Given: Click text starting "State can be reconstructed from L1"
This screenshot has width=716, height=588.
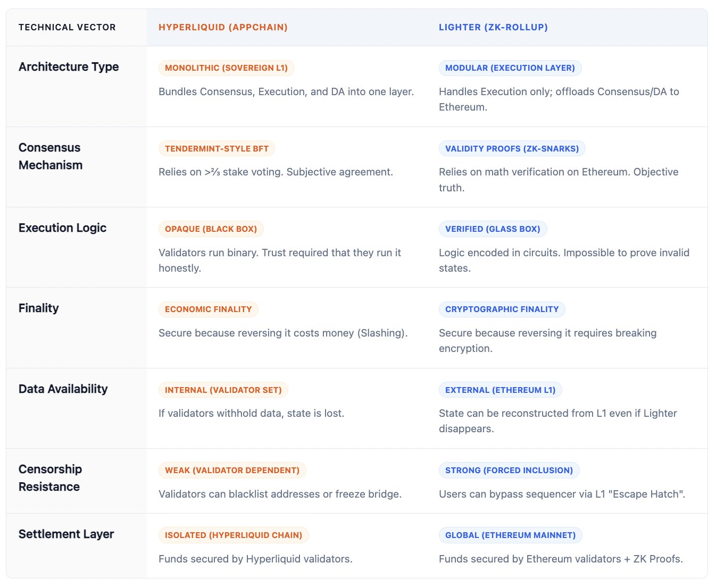Looking at the screenshot, I should 558,421.
